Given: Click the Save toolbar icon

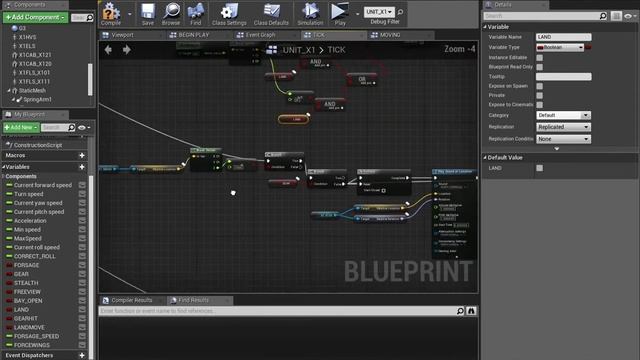Looking at the screenshot, I should click(148, 13).
